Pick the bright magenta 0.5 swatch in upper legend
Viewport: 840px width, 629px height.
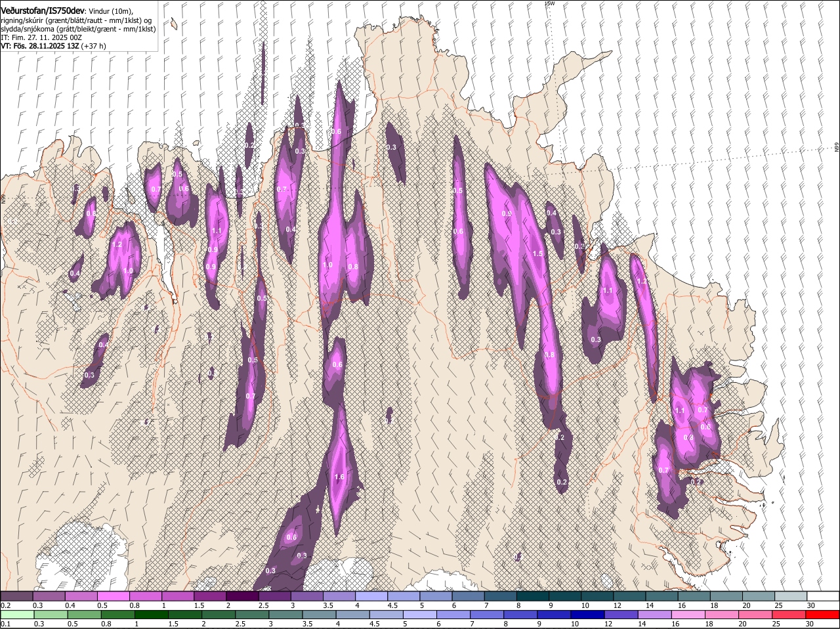click(x=113, y=596)
